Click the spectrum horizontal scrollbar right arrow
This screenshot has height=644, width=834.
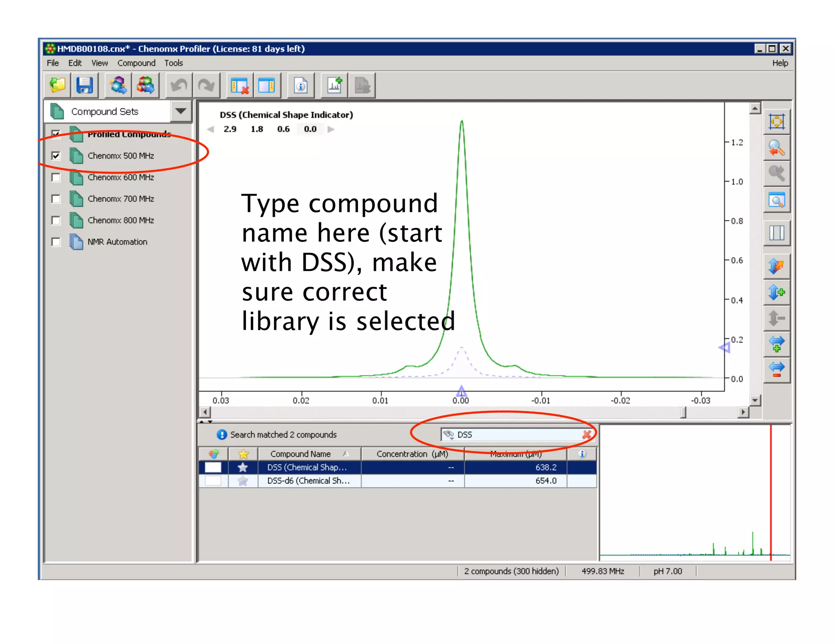[744, 412]
